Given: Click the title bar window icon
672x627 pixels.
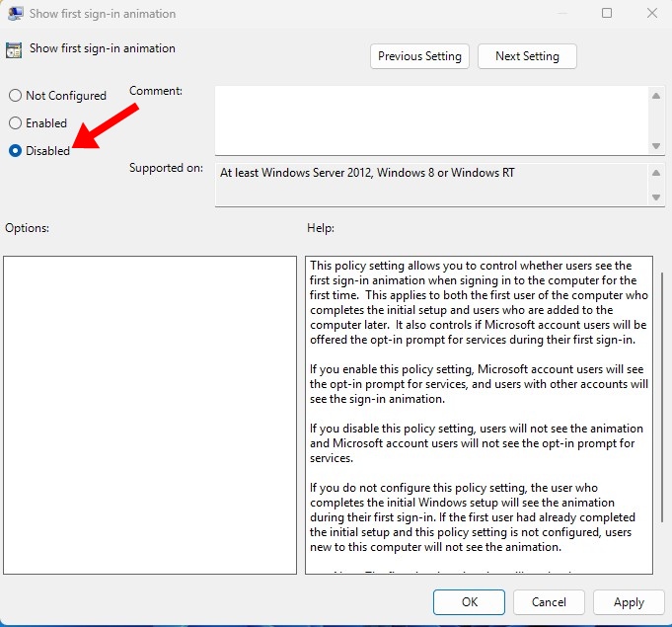Looking at the screenshot, I should pos(16,13).
